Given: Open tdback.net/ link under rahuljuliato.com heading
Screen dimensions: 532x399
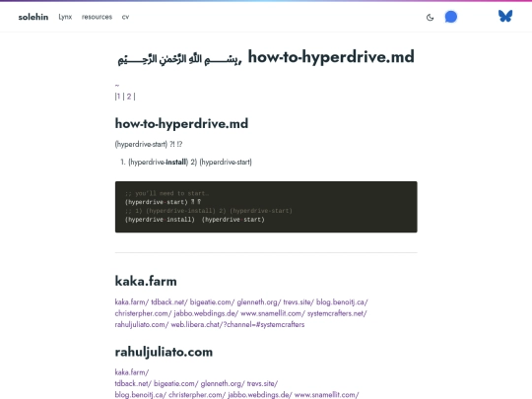Looking at the screenshot, I should 133,383.
